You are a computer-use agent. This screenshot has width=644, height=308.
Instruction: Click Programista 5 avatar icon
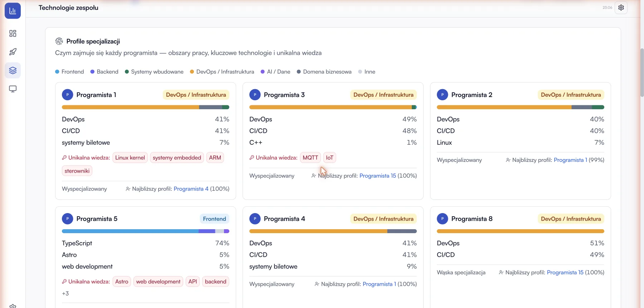68,219
